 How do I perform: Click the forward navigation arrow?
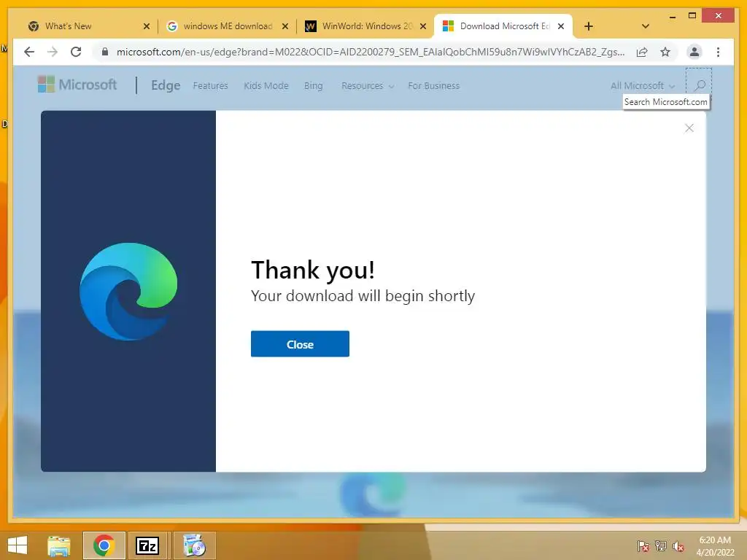53,52
